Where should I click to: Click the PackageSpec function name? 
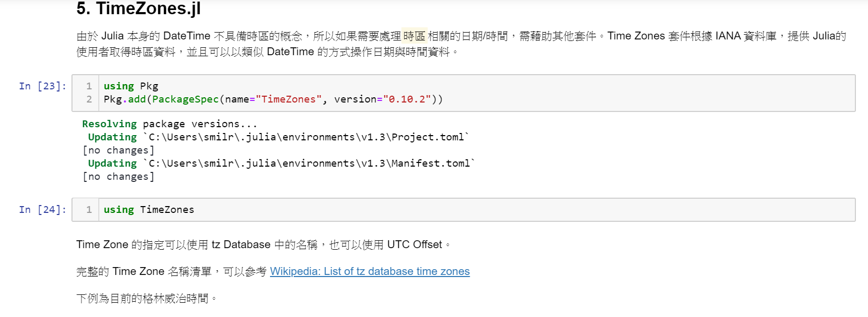coord(185,99)
